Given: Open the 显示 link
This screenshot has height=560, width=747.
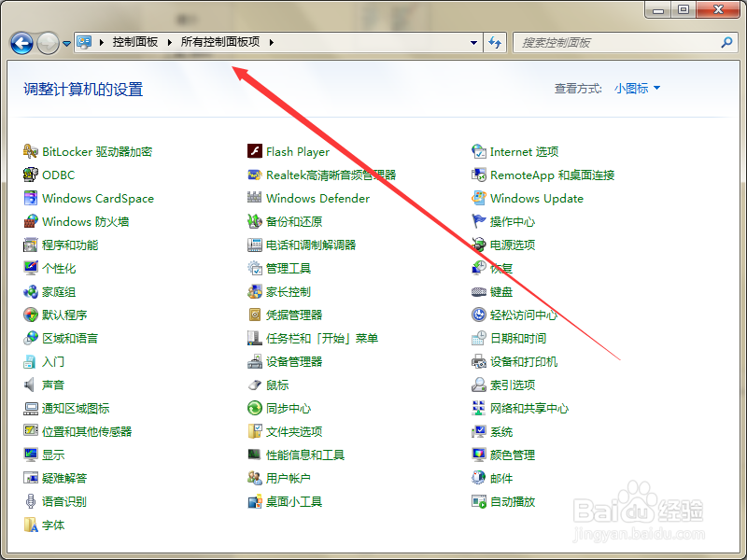Looking at the screenshot, I should click(53, 455).
